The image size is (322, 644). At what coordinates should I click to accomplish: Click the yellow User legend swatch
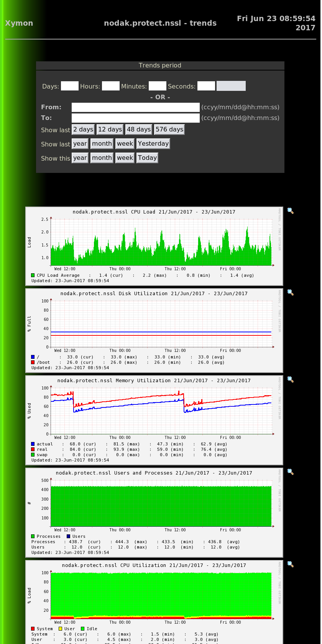click(x=60, y=629)
